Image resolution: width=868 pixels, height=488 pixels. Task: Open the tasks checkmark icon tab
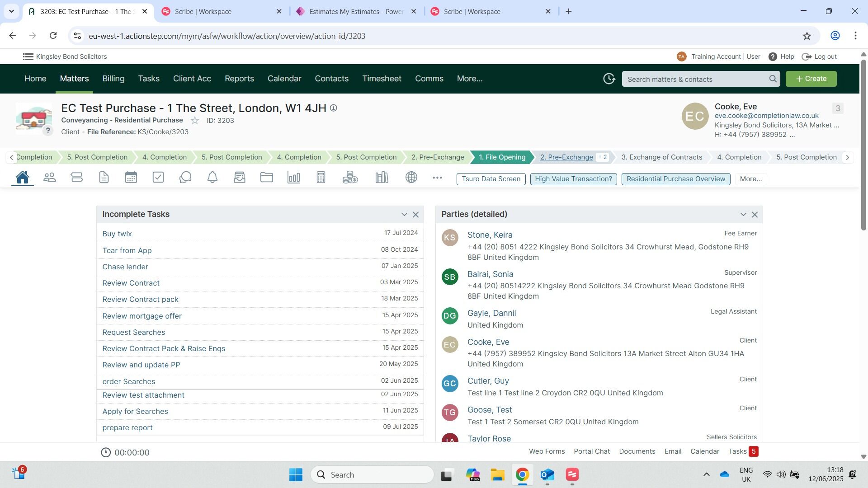coord(158,178)
